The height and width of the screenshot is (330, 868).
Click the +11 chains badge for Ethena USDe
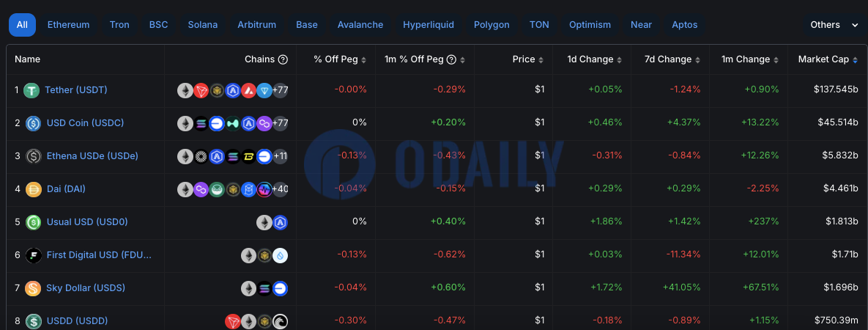click(x=280, y=156)
